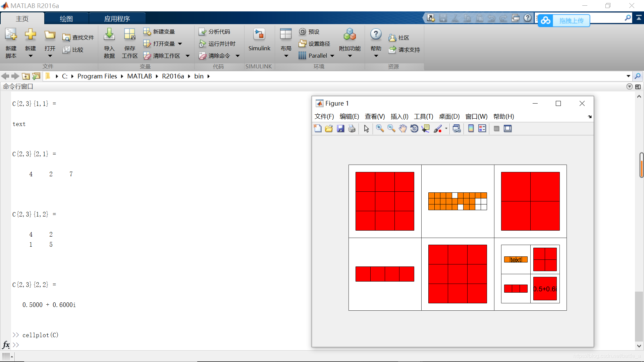The image size is (644, 362).
Task: Expand the Open (打开) dropdown arrow
Action: tap(50, 56)
